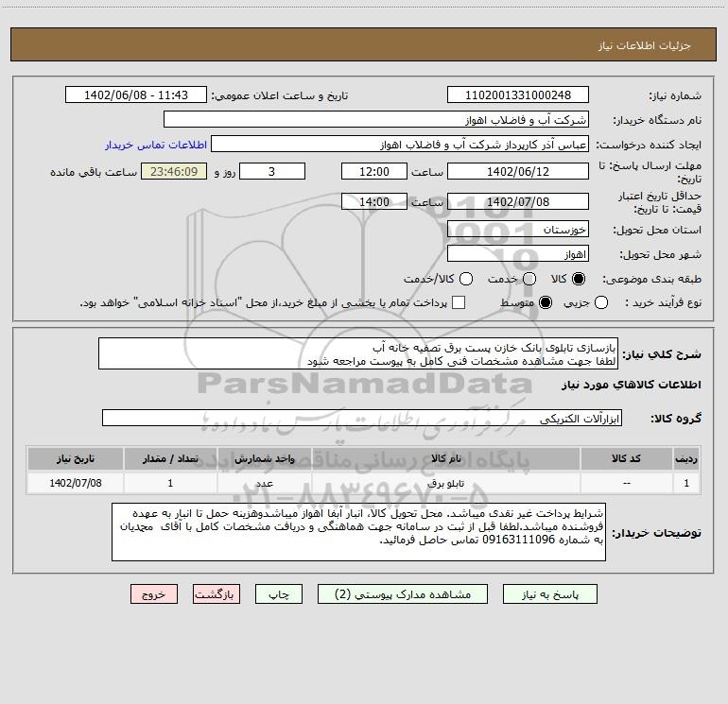The width and height of the screenshot is (728, 704).
Task: Click the table cell عدد
Action: [264, 483]
